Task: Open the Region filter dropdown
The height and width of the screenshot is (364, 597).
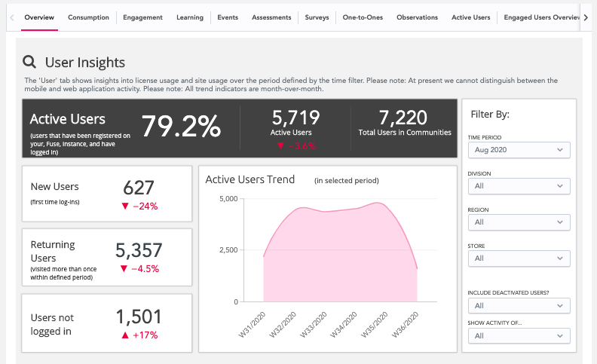Action: point(519,222)
